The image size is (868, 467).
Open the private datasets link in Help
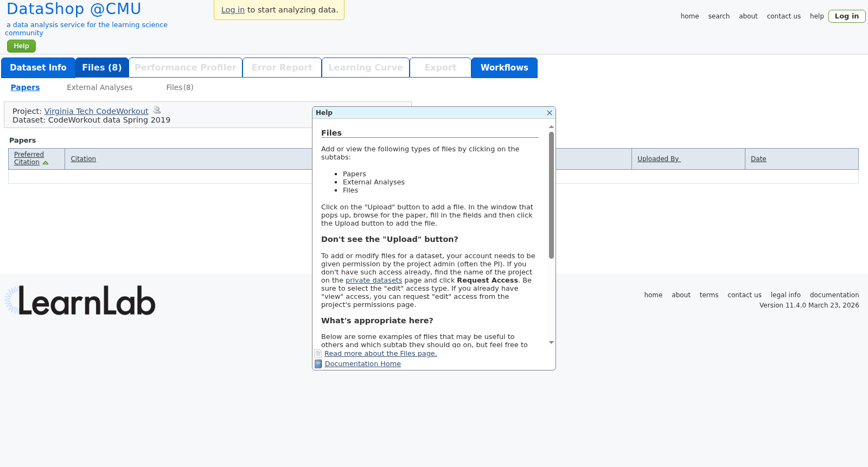[x=374, y=280]
